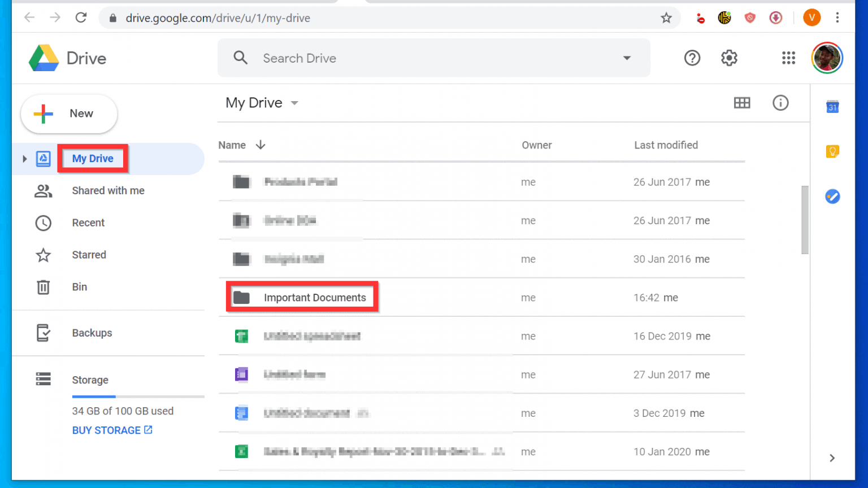Open the Search Drive magnifier icon
This screenshot has width=868, height=488.
tap(240, 58)
